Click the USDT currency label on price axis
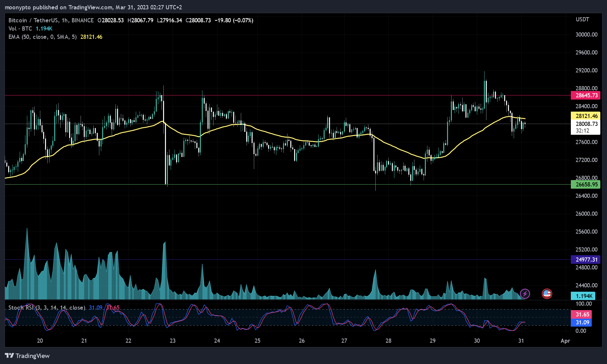607x364 pixels. pyautogui.click(x=582, y=19)
